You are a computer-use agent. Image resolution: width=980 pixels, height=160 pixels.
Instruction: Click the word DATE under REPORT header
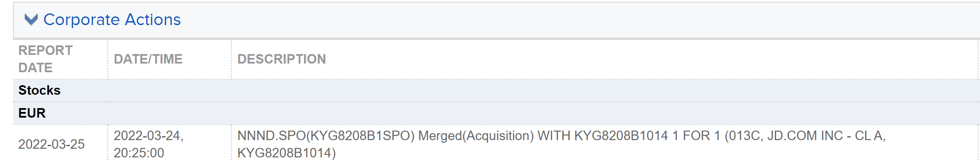click(35, 67)
